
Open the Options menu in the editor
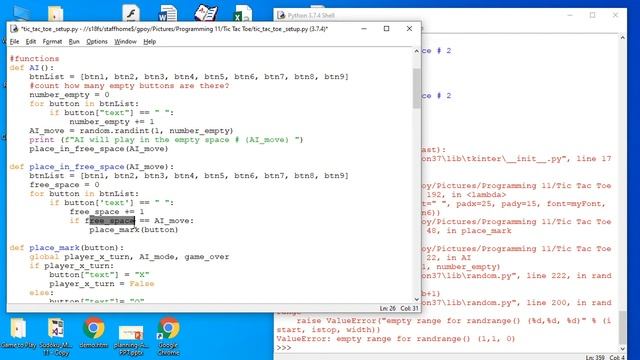[97, 42]
